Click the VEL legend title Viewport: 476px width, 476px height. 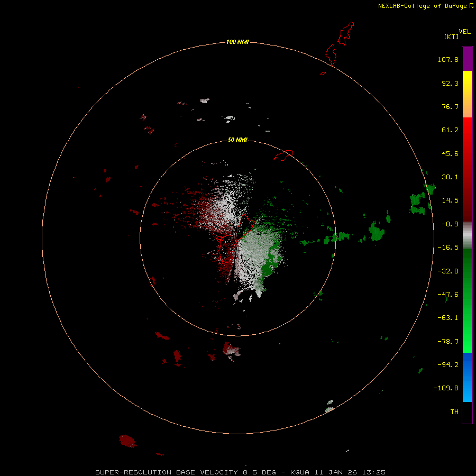click(x=464, y=32)
